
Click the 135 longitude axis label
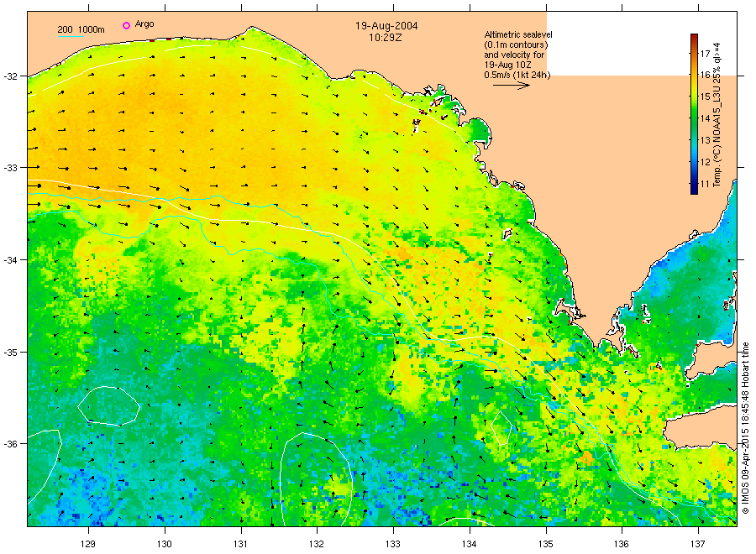coord(546,544)
